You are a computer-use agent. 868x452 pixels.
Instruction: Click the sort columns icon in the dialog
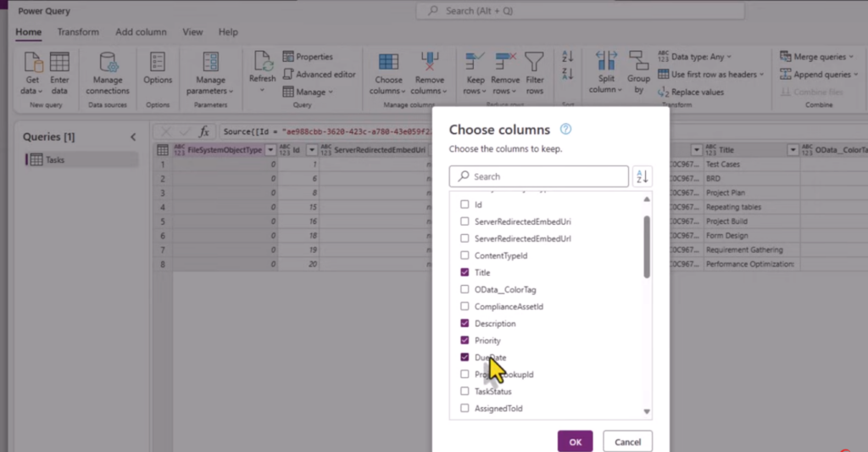click(x=643, y=176)
